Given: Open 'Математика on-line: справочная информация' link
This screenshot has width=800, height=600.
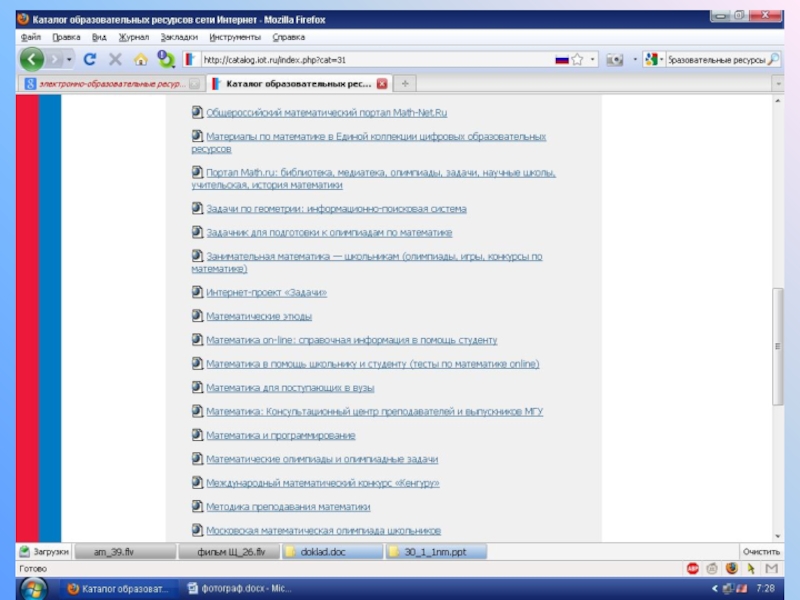Looking at the screenshot, I should point(352,340).
